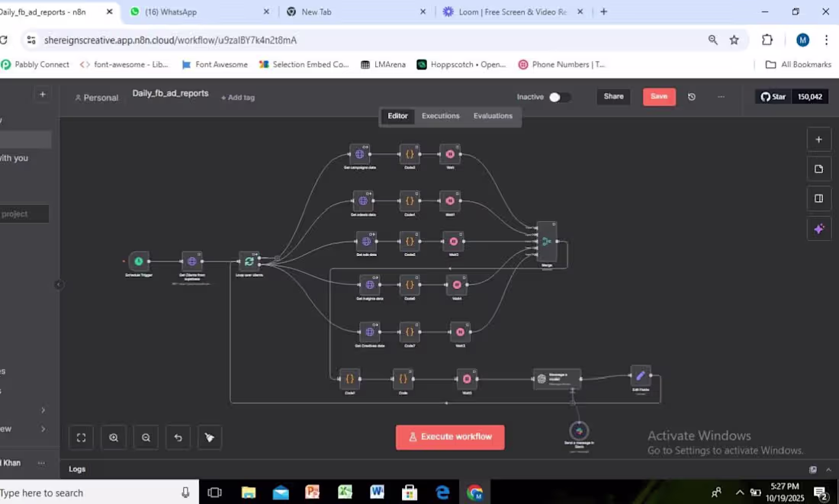
Task: Fit the workflow to view
Action: (x=82, y=438)
